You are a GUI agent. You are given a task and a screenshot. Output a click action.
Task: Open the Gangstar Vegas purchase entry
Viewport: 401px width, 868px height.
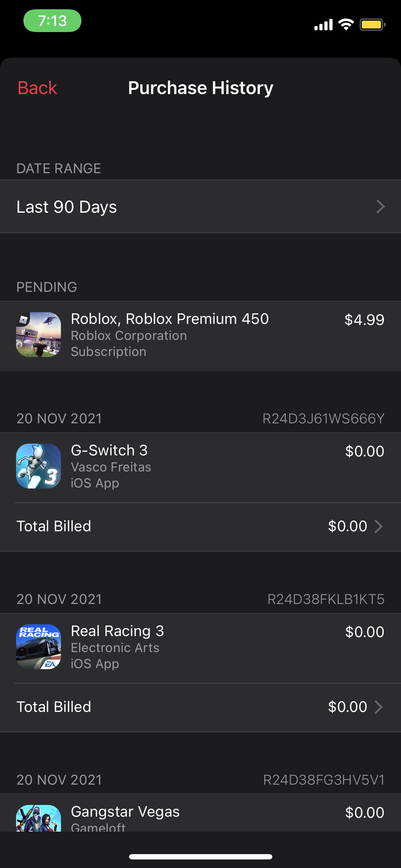click(200, 813)
